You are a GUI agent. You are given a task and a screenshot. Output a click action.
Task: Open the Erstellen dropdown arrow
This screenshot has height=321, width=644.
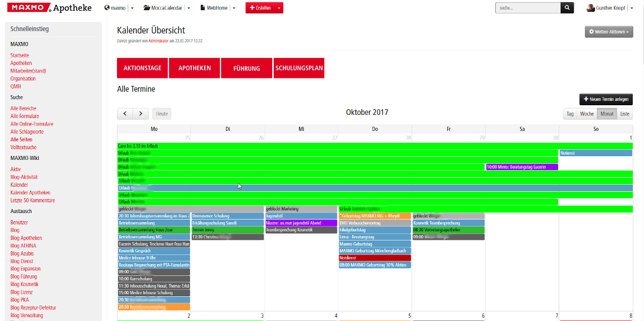[279, 8]
